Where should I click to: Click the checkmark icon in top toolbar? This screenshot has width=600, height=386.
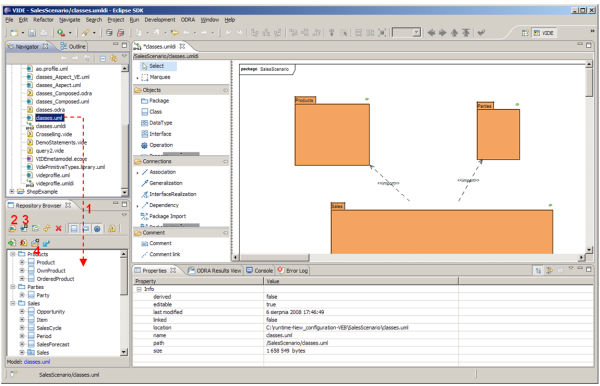click(481, 33)
